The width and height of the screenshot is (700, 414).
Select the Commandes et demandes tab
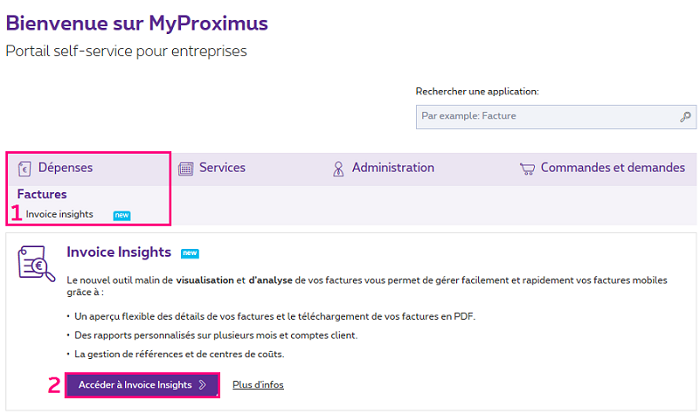point(612,168)
